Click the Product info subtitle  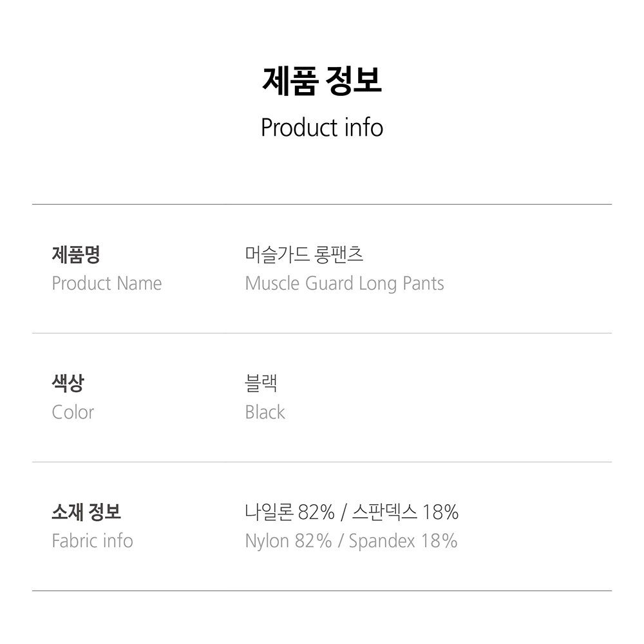click(322, 128)
